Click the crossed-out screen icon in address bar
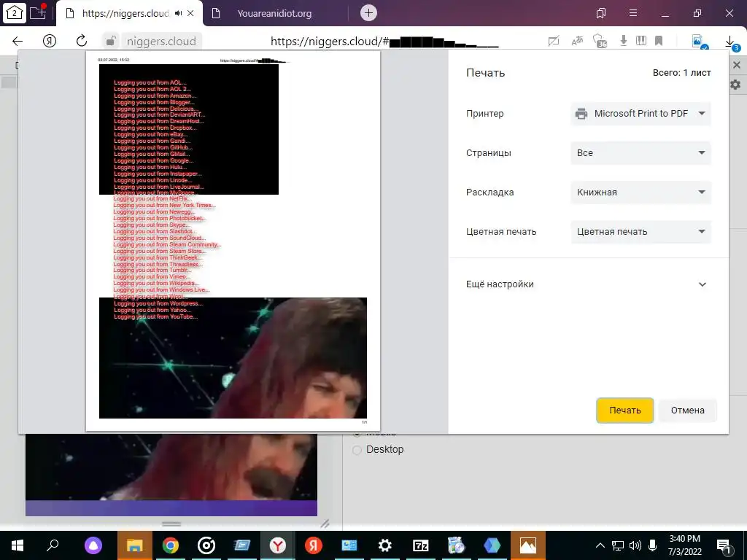The height and width of the screenshot is (560, 747). (x=554, y=41)
